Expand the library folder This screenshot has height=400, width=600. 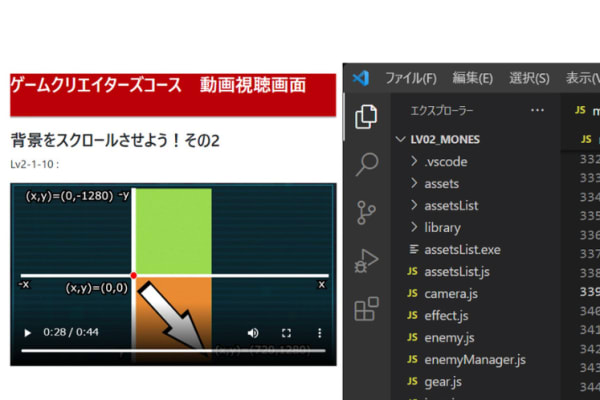pyautogui.click(x=442, y=227)
